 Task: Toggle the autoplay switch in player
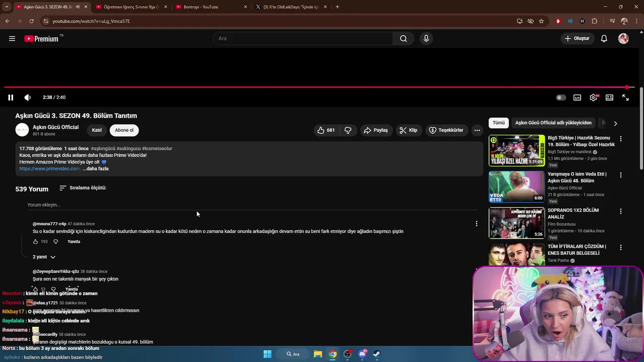561,98
